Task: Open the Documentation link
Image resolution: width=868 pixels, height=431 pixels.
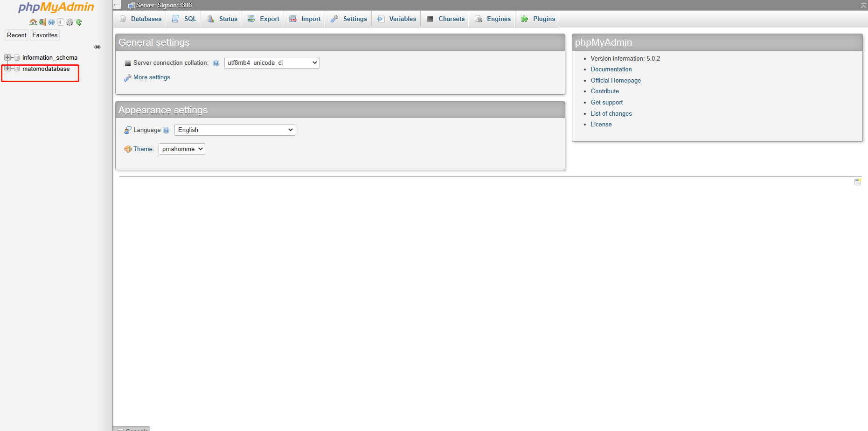Action: (611, 70)
